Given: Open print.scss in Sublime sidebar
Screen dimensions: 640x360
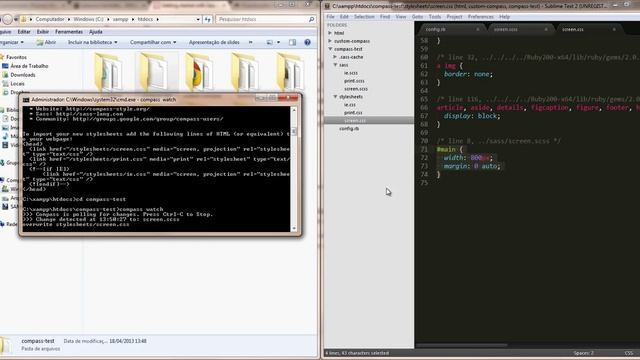Looking at the screenshot, I should (x=354, y=81).
